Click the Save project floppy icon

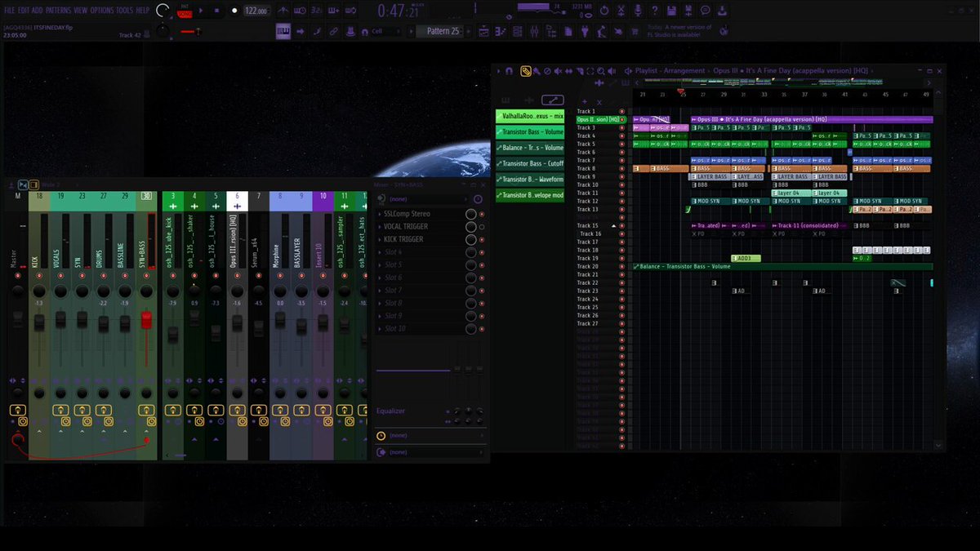coord(671,11)
